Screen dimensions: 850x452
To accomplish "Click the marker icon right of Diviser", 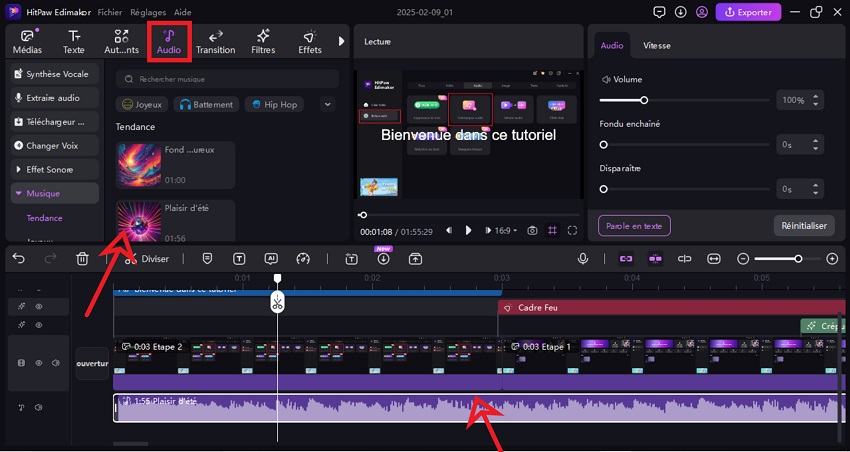I will [207, 259].
